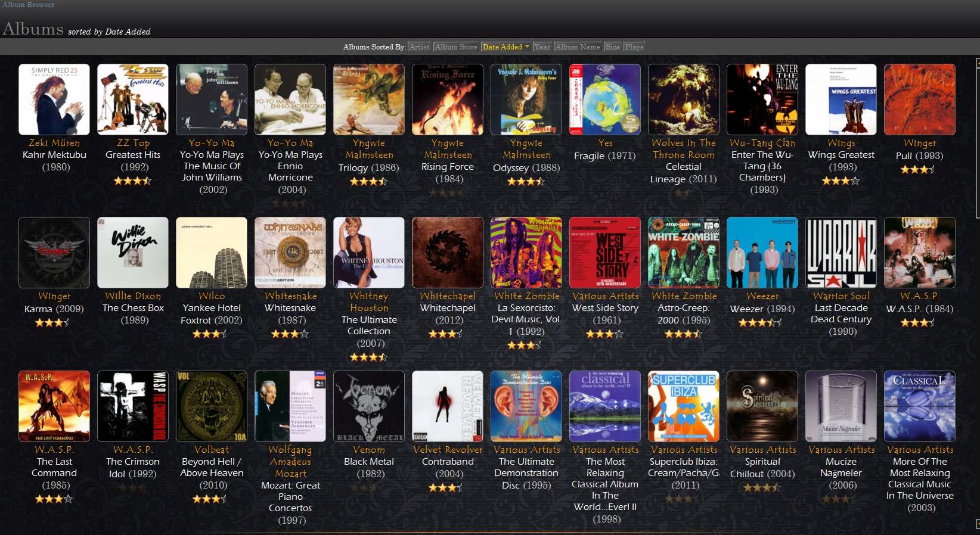Open Mozart Great Piano Concertos cover
The width and height of the screenshot is (980, 535).
(x=290, y=406)
